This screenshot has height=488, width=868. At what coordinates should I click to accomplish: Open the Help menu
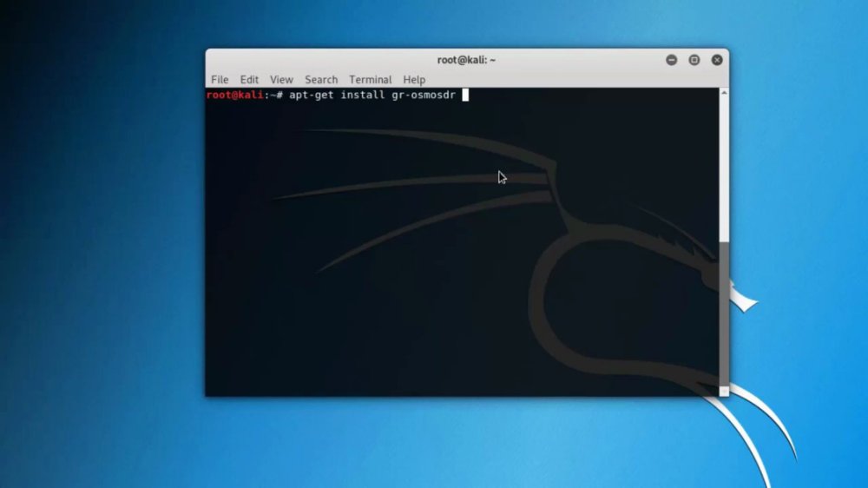[x=414, y=80]
